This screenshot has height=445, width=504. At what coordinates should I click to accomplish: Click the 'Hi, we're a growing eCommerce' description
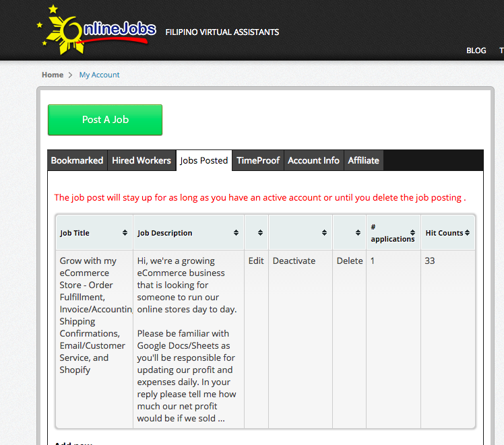coord(187,339)
